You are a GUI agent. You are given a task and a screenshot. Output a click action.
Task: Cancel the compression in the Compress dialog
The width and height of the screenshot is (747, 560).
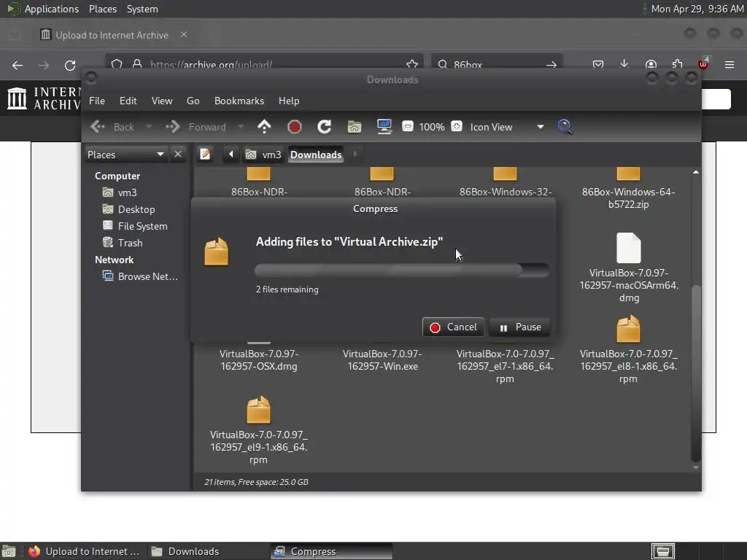(453, 327)
